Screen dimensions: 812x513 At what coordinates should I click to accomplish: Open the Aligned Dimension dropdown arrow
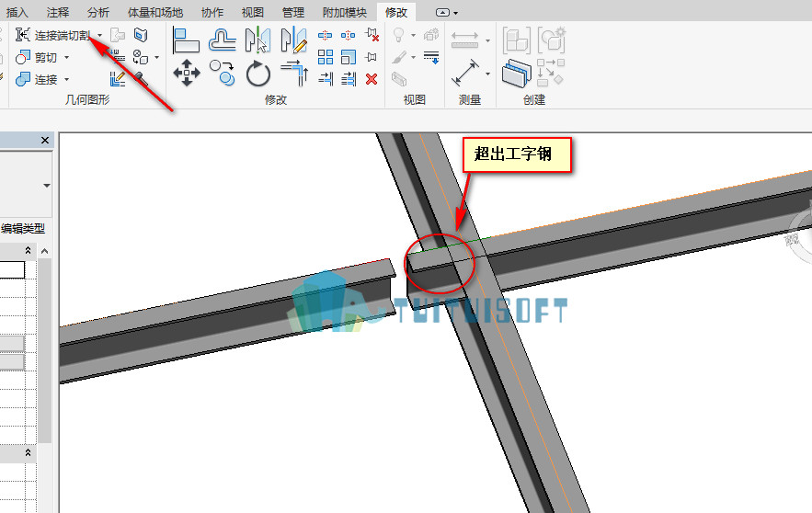487,74
